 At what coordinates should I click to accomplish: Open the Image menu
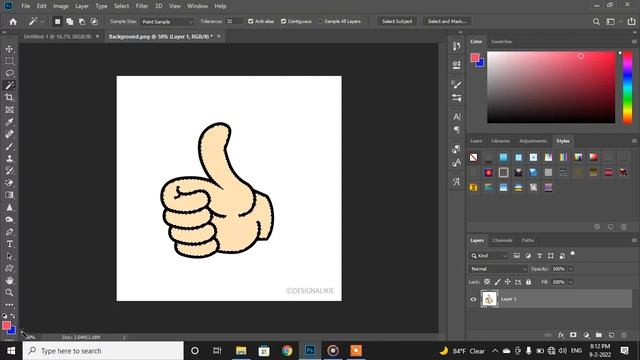[x=61, y=6]
